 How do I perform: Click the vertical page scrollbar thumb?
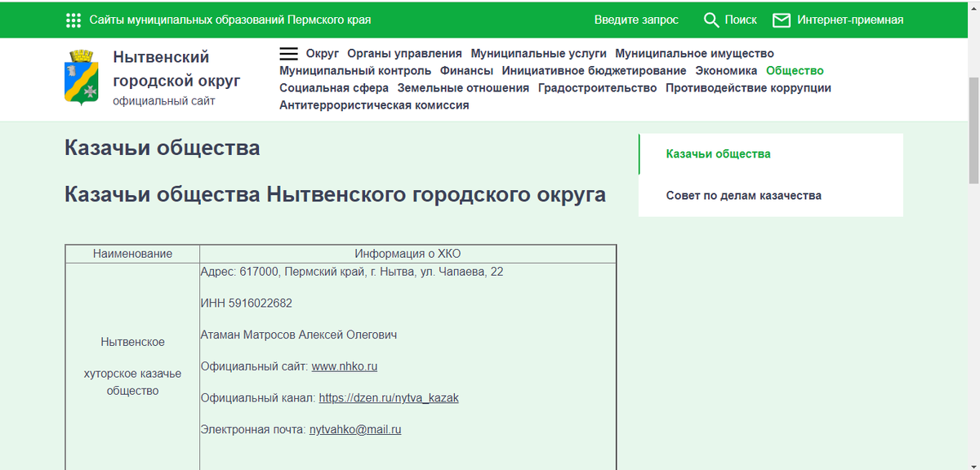coord(973,131)
